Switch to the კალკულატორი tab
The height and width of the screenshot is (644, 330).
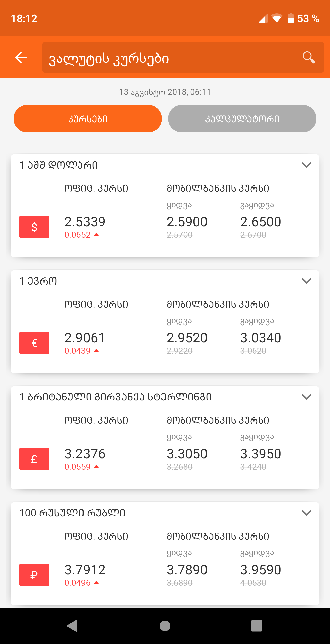[x=242, y=119]
